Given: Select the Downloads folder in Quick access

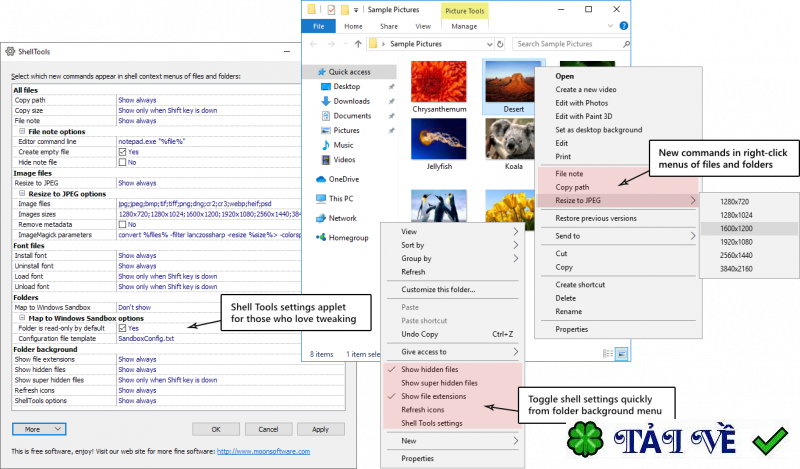Looking at the screenshot, I should point(351,101).
